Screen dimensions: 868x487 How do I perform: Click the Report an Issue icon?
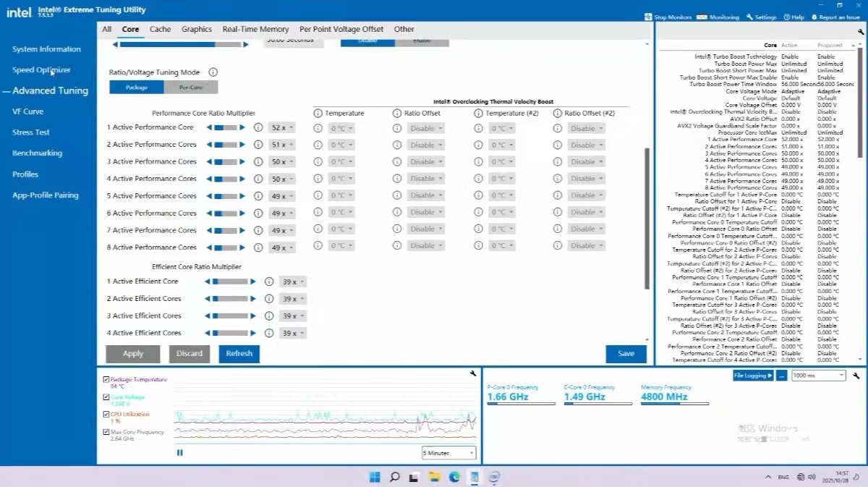point(813,17)
